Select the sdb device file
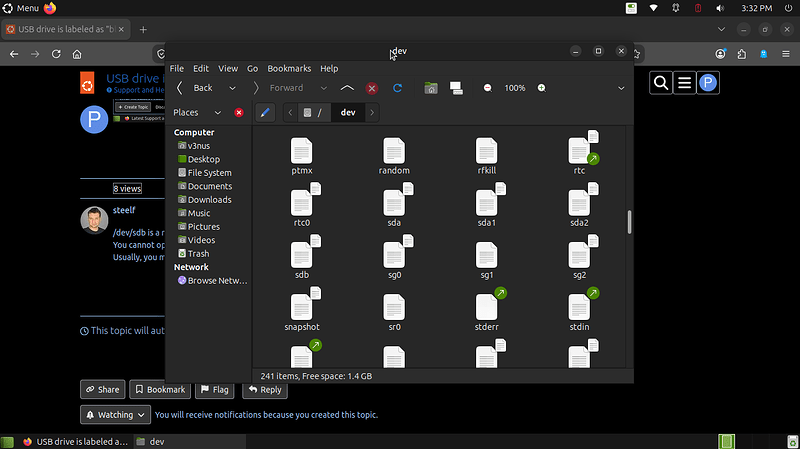The width and height of the screenshot is (800, 449). click(302, 257)
